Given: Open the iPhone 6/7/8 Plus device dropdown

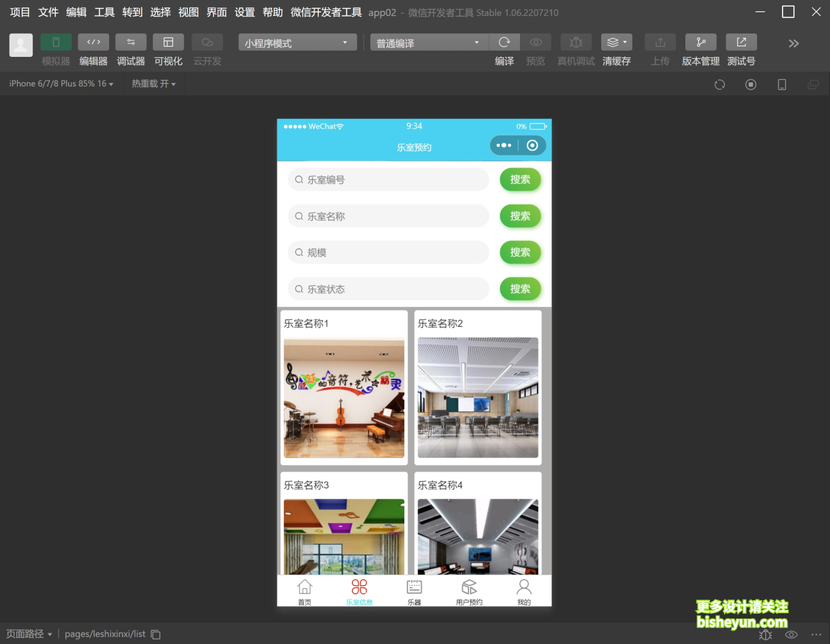Looking at the screenshot, I should click(x=61, y=84).
